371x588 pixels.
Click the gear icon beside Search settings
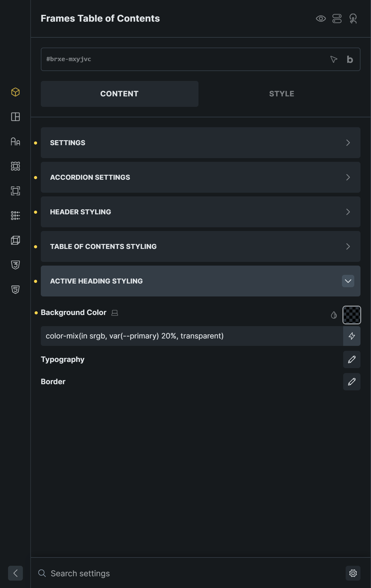(x=353, y=573)
